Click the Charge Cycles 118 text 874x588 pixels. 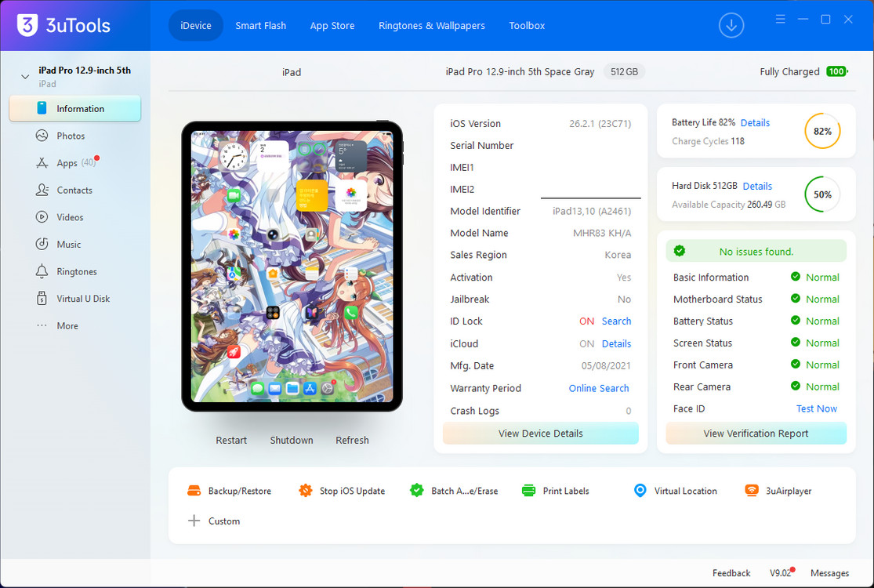pyautogui.click(x=708, y=141)
